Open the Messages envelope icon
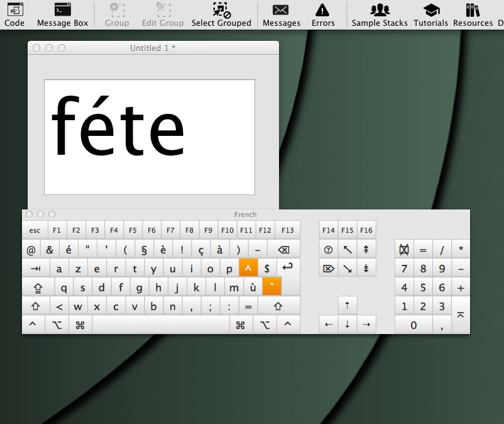 point(281,14)
